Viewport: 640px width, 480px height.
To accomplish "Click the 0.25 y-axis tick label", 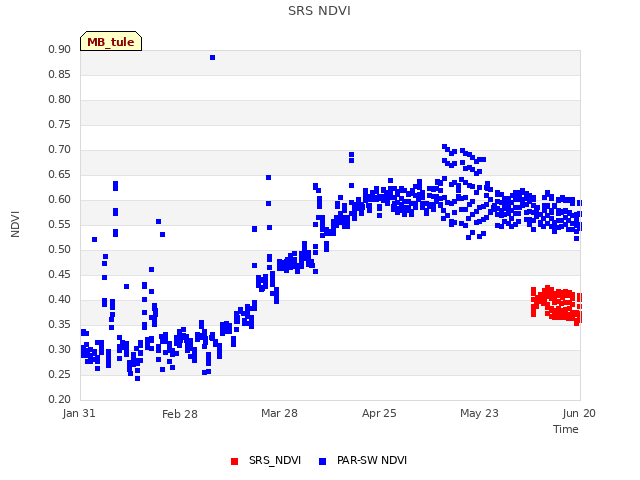I will [60, 375].
